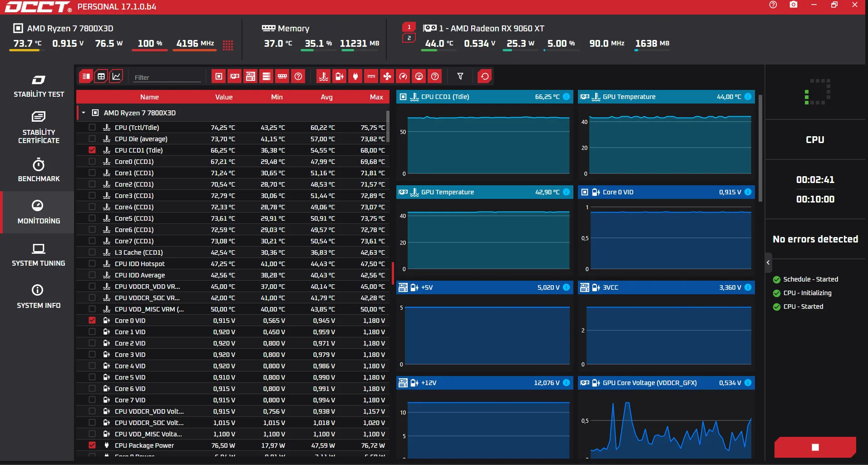This screenshot has height=465, width=868.
Task: Toggle the CPU hardware filter icon
Action: (219, 76)
